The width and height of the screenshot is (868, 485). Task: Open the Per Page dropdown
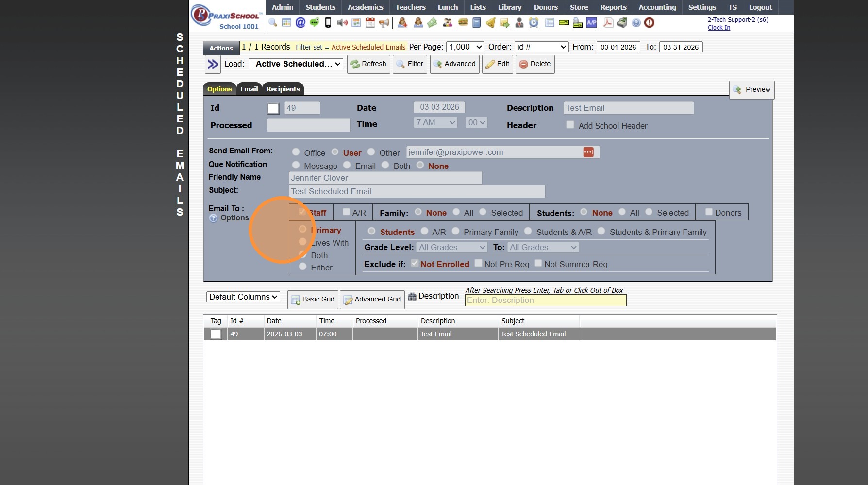click(x=465, y=47)
